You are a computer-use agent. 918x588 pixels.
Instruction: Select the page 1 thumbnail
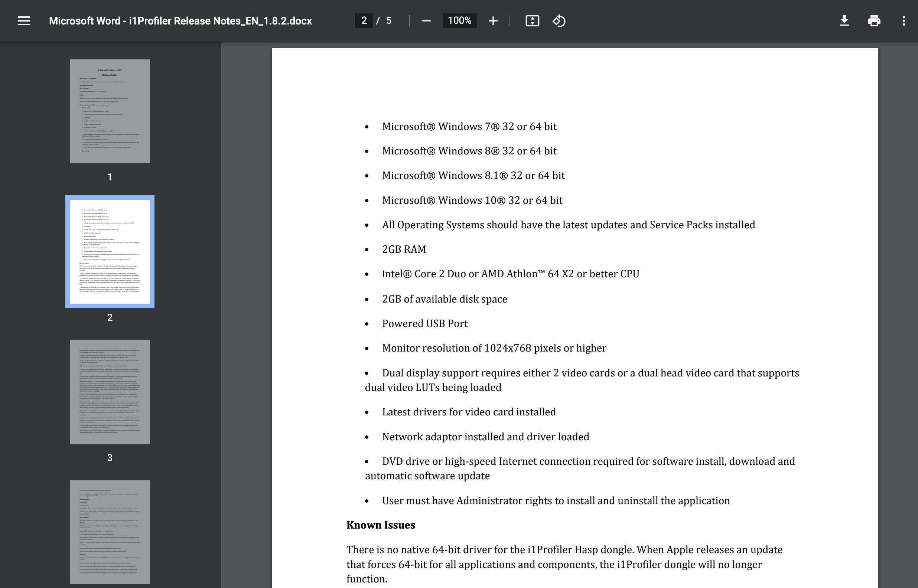pos(110,111)
